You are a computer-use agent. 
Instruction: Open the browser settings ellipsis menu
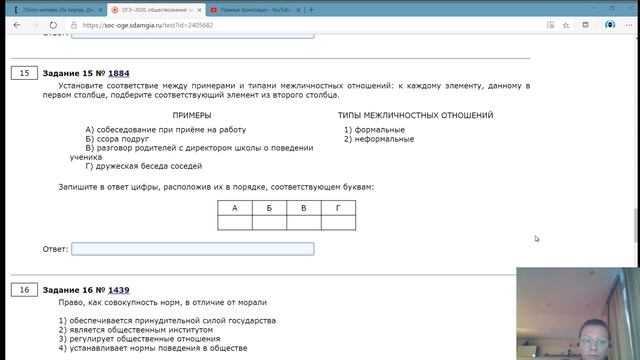coord(629,25)
